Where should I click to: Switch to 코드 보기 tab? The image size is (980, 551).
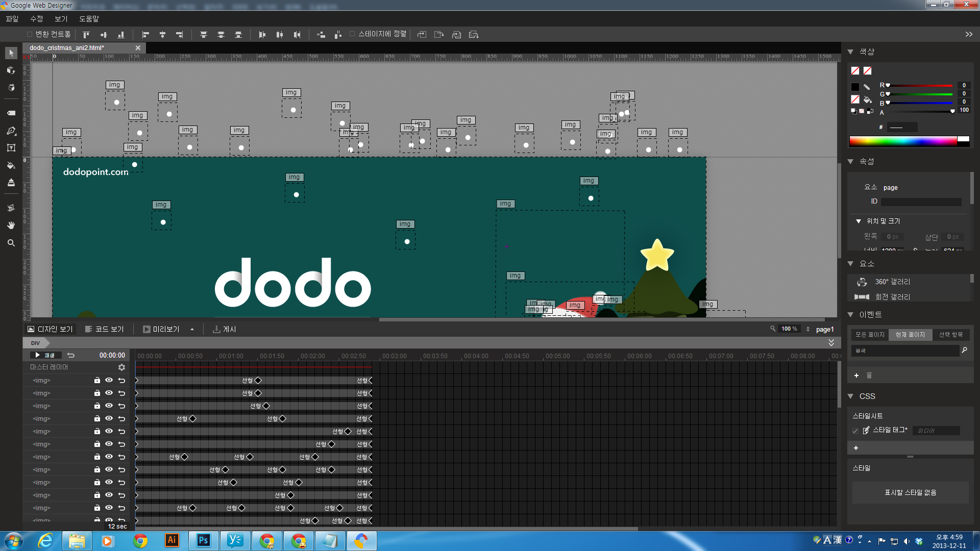click(x=105, y=330)
